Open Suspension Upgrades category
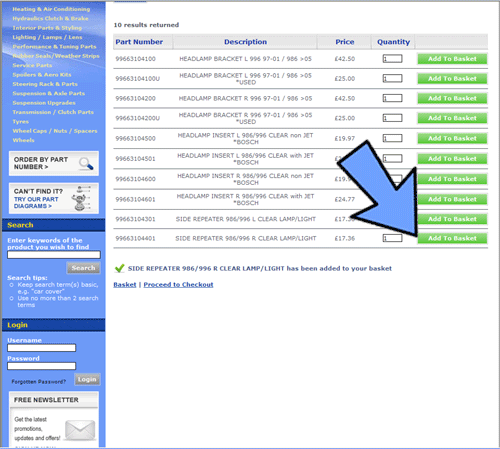This screenshot has height=449, width=500. coord(44,102)
